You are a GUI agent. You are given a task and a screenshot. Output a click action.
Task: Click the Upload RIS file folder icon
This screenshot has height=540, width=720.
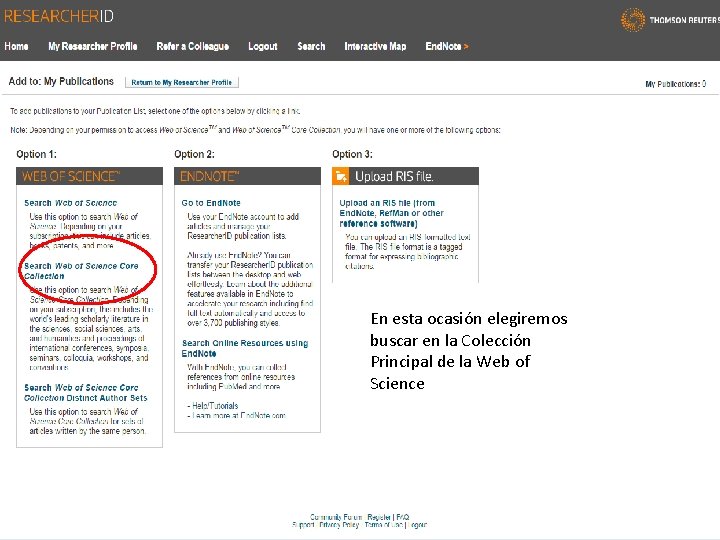(341, 176)
